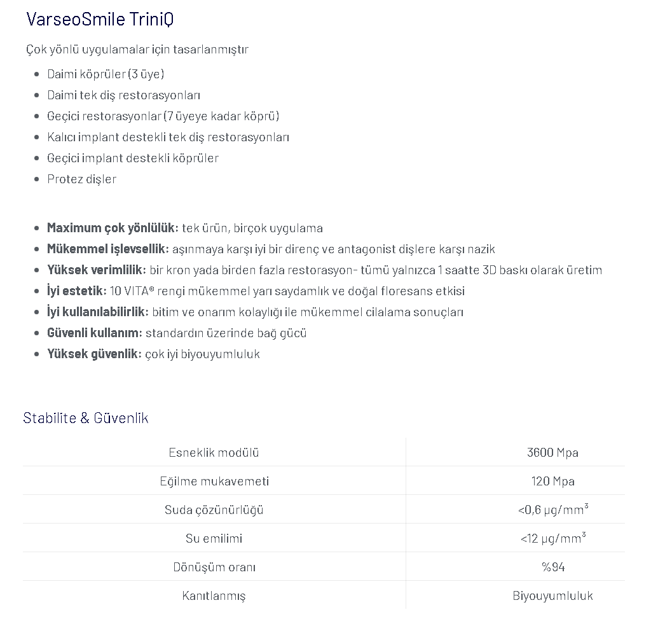
Task: Click 'Daimi tek diş restorasyonları' bullet text
Action: 123,95
